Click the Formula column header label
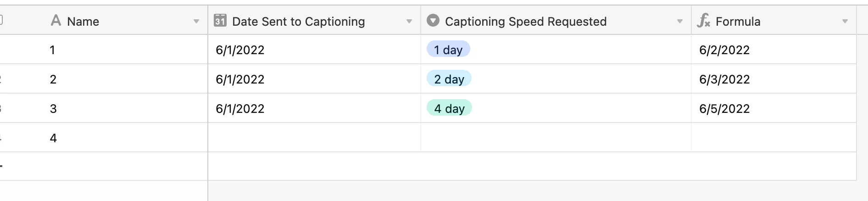 point(738,22)
